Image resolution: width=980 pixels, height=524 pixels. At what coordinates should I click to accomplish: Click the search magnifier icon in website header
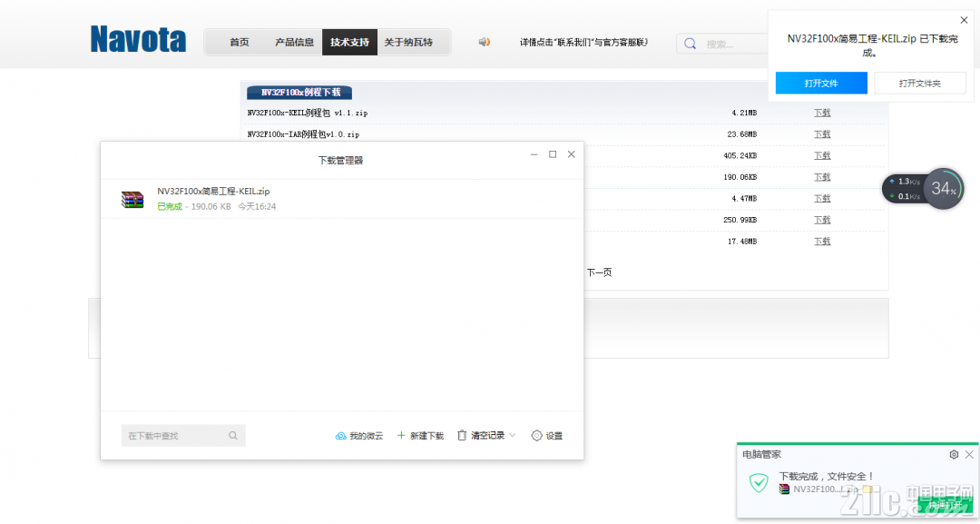[690, 44]
